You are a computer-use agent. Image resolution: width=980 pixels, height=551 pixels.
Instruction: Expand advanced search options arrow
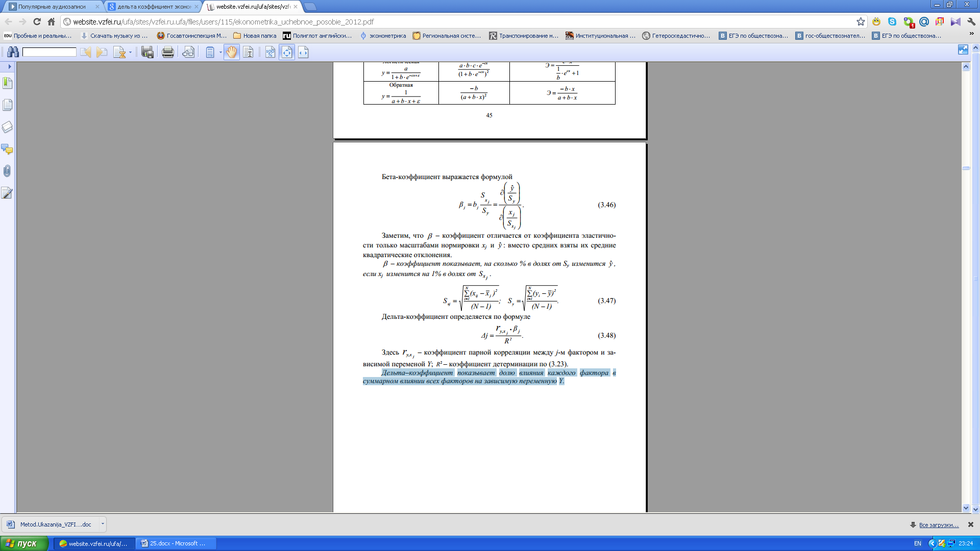pyautogui.click(x=130, y=53)
